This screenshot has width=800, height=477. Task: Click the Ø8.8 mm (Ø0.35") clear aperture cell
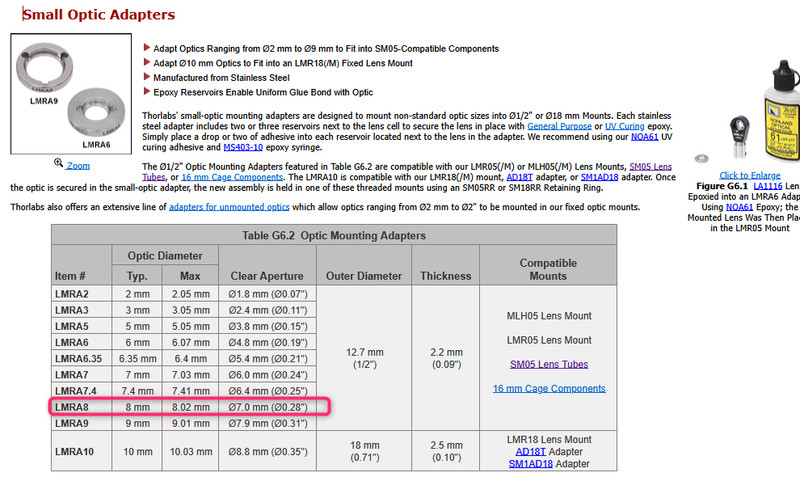pyautogui.click(x=268, y=451)
